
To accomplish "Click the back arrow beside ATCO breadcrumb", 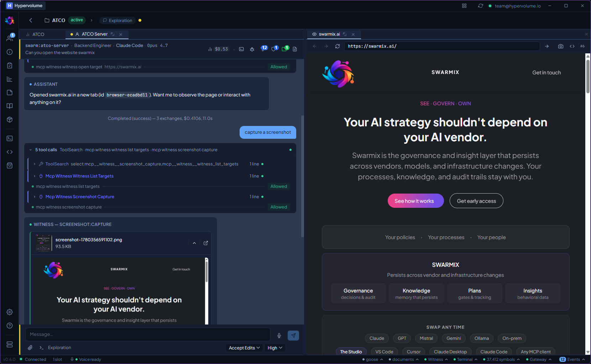I will tap(31, 20).
